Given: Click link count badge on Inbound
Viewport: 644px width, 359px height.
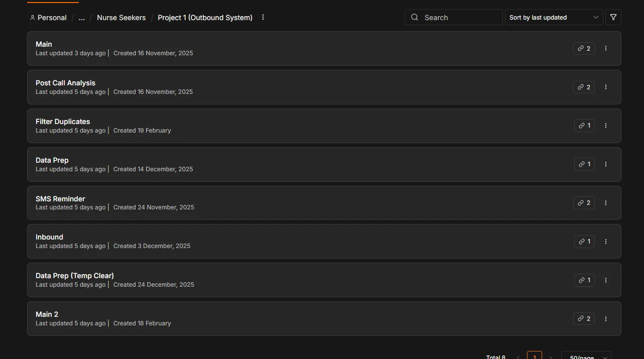Looking at the screenshot, I should [x=584, y=242].
